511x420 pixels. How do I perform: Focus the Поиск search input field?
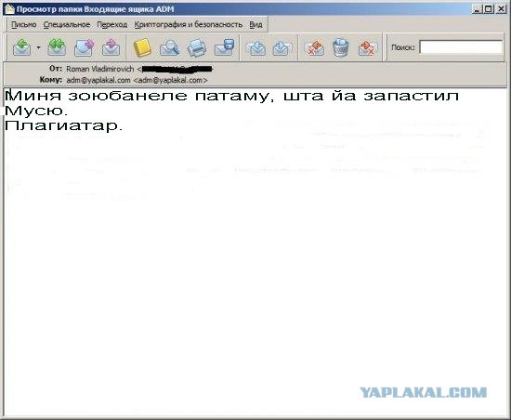coord(461,47)
